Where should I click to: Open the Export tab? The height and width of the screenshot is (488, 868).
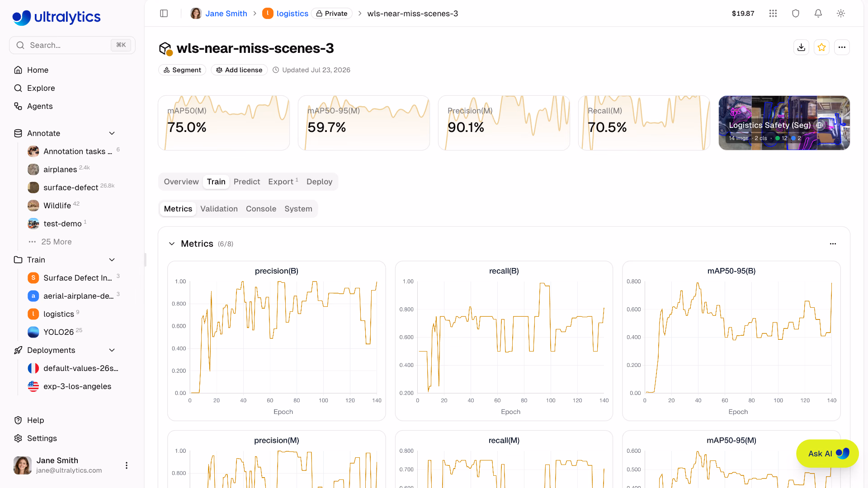pos(283,182)
